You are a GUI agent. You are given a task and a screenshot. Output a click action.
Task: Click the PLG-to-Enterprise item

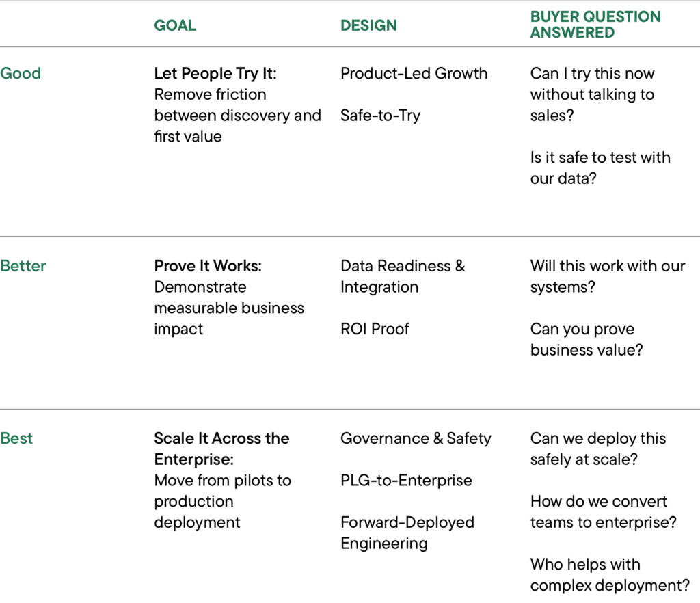click(406, 481)
